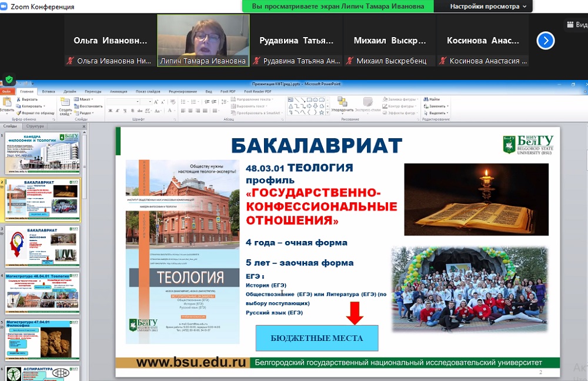Image resolution: width=588 pixels, height=381 pixels.
Task: Open the Настройки просмотра dropdown
Action: point(488,6)
